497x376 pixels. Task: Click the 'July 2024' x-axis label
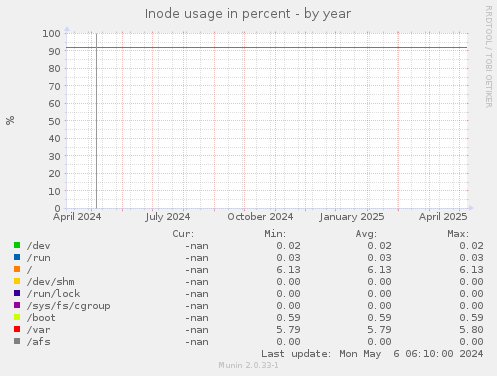tap(168, 217)
